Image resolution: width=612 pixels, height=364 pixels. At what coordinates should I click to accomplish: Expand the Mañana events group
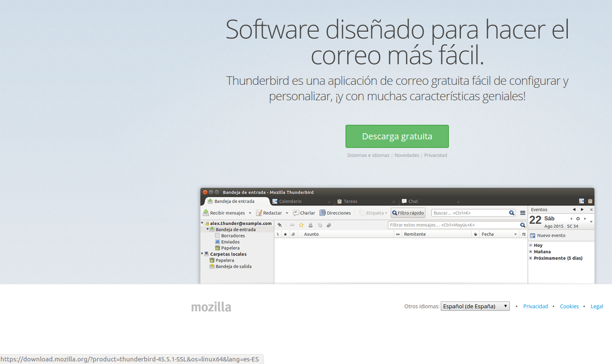pos(530,252)
